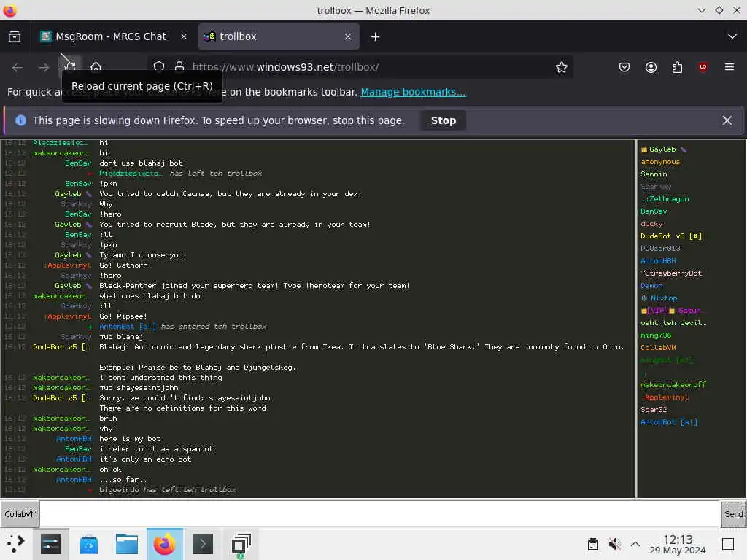The height and width of the screenshot is (560, 747).
Task: Select ducky in the user list
Action: 651,224
